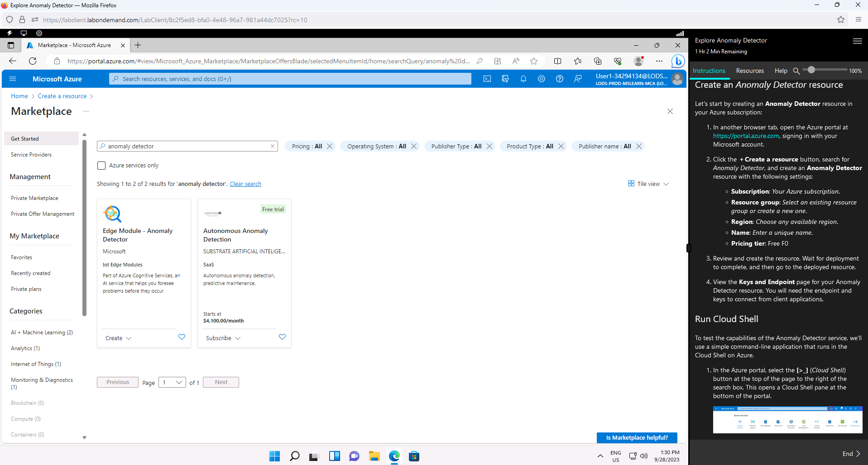The height and width of the screenshot is (465, 868).
Task: Click the User1 account avatar icon
Action: point(677,79)
